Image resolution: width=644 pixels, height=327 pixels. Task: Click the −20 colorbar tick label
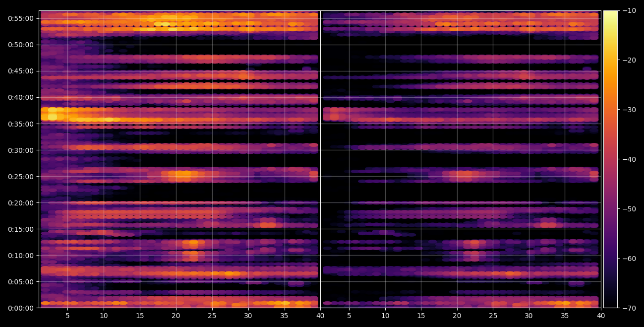click(630, 60)
